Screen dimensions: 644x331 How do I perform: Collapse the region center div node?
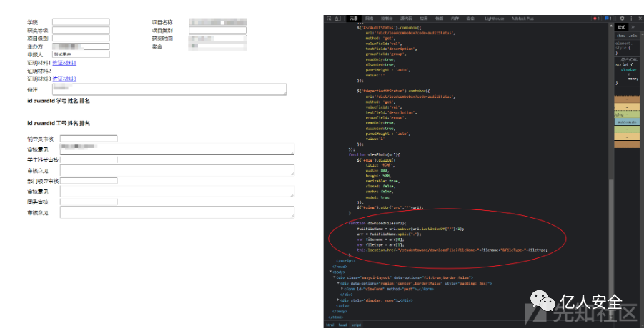click(338, 283)
